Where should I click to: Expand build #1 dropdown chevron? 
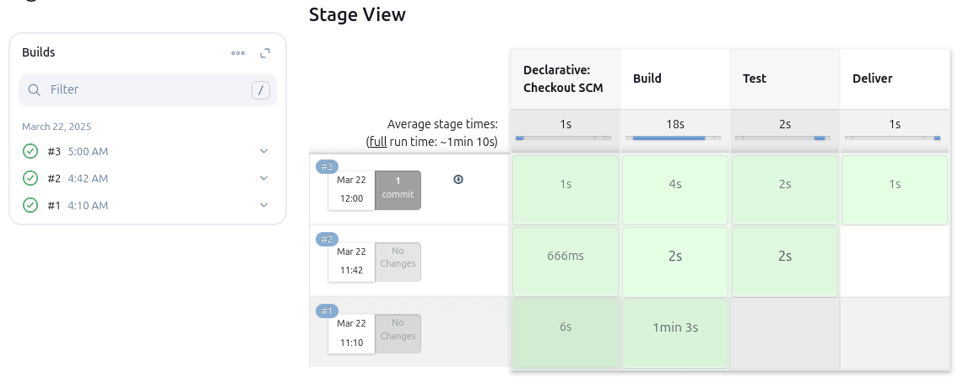[x=263, y=205]
